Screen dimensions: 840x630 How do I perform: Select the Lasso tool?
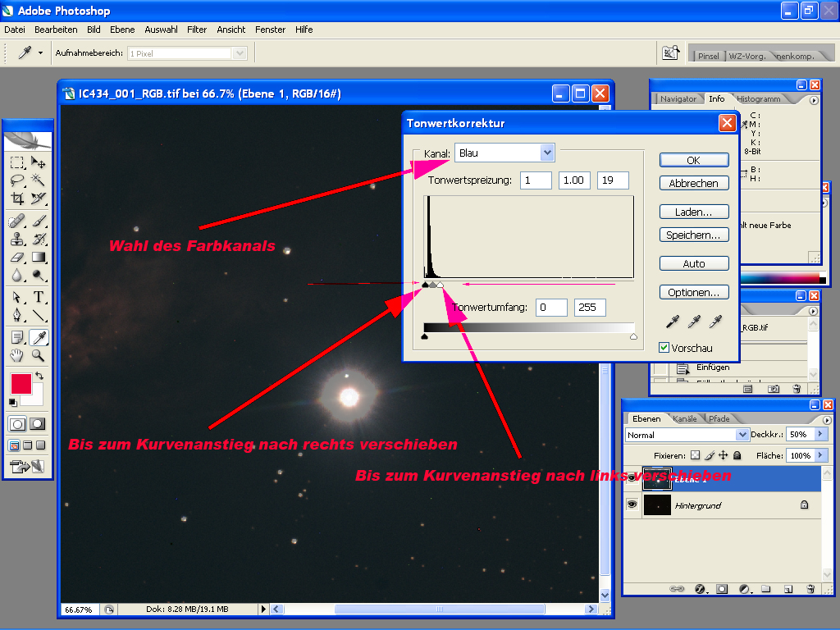tap(17, 180)
